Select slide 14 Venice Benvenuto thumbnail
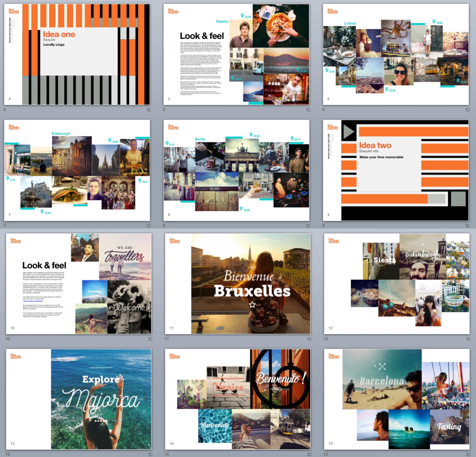The width and height of the screenshot is (476, 457). pyautogui.click(x=238, y=399)
